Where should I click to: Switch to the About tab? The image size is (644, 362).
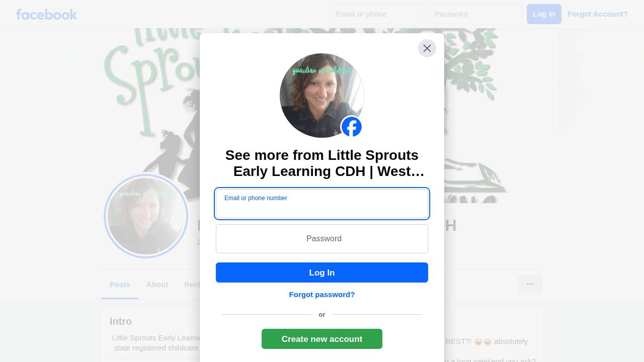pyautogui.click(x=157, y=285)
